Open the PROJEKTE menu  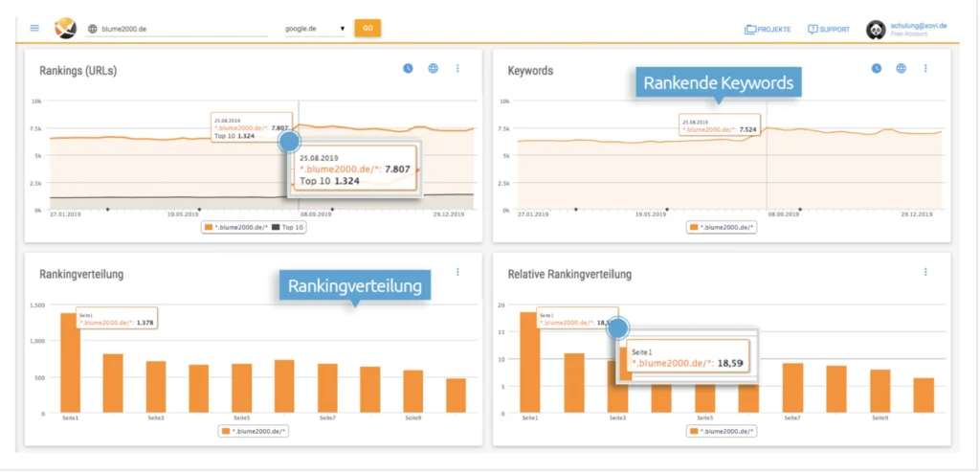768,29
